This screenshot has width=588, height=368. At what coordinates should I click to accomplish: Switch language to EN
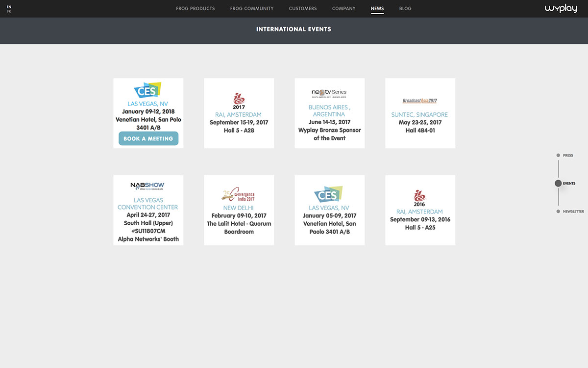pos(8,6)
